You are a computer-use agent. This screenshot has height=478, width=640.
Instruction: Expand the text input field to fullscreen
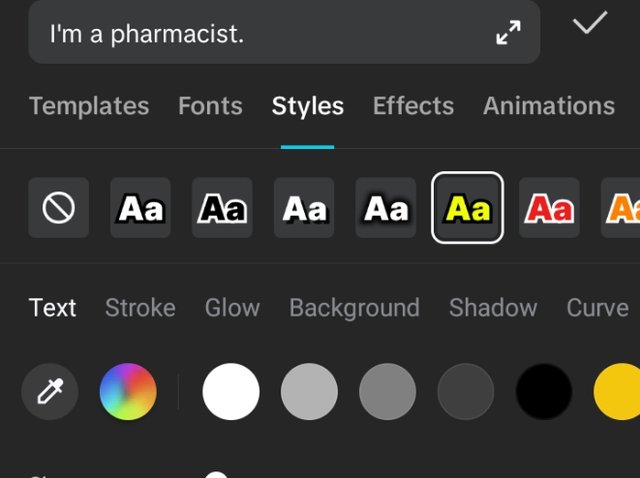click(x=508, y=32)
